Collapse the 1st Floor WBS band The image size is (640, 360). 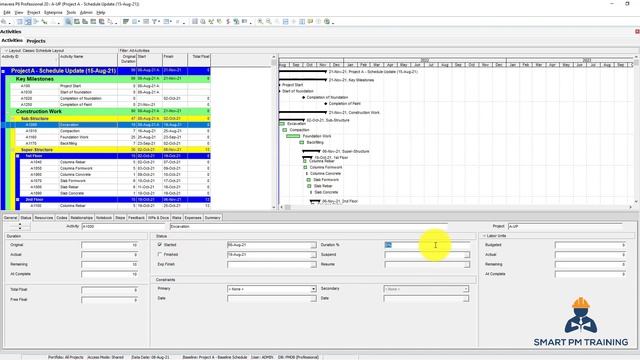pyautogui.click(x=18, y=156)
